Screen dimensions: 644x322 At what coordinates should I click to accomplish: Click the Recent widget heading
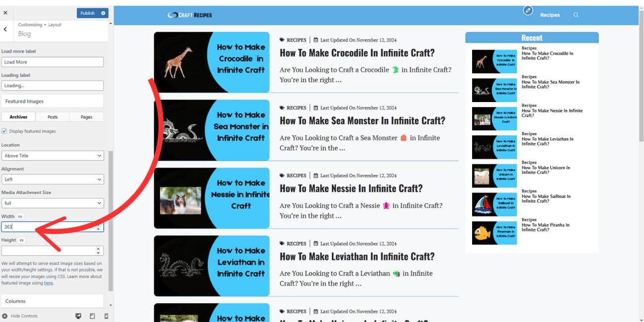point(532,38)
